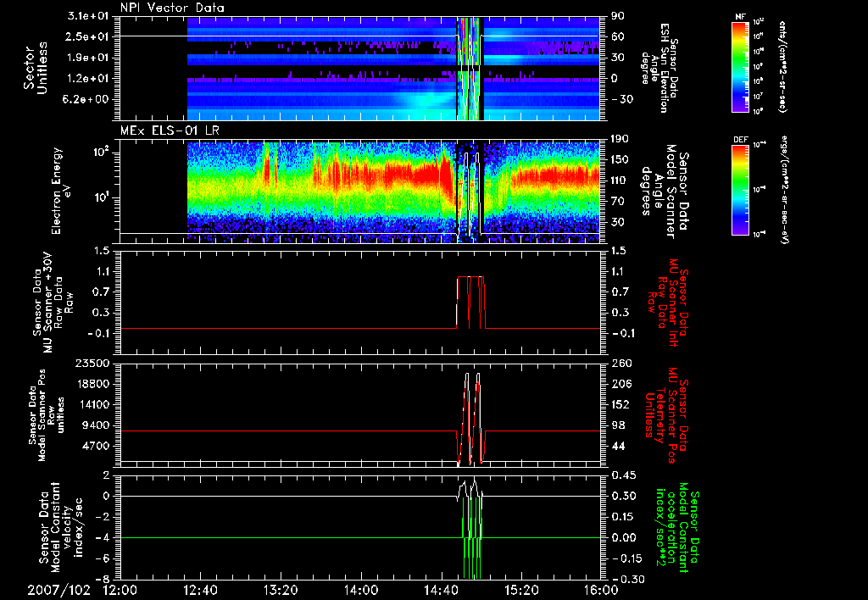
Task: Click the "DEF" colorbar heading
Action: coord(740,140)
